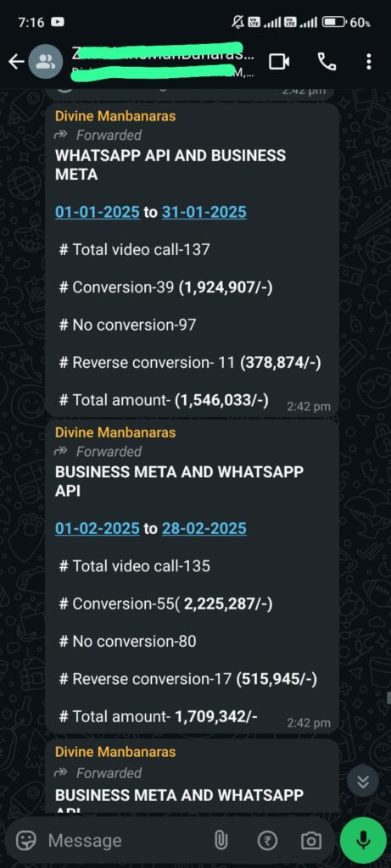The width and height of the screenshot is (391, 868).
Task: Select the BUSINESS META AND WHATSAPP API February message
Action: 192,576
